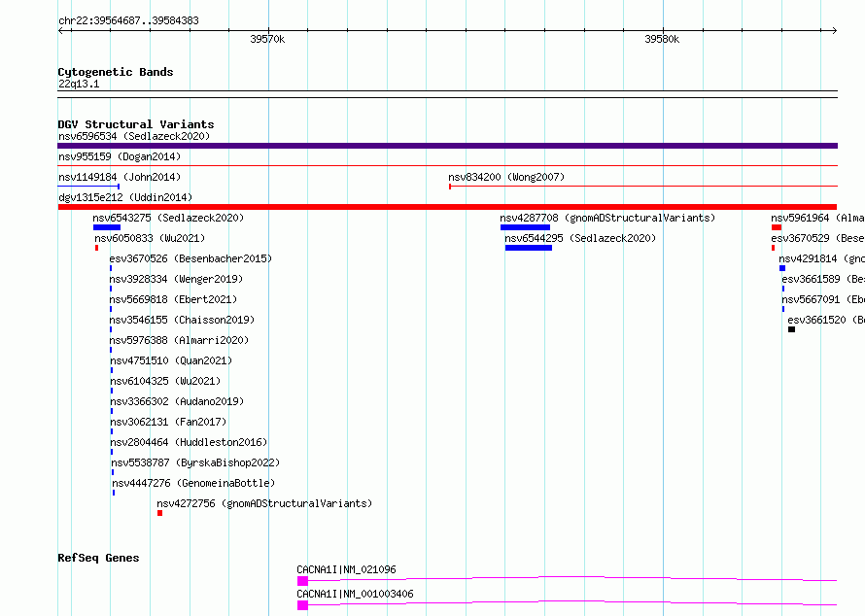
Task: Select the black esv3661520 variant marker
Action: point(791,329)
